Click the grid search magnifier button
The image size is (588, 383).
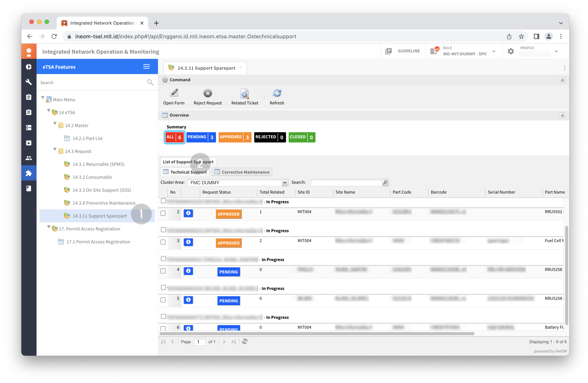(x=385, y=182)
